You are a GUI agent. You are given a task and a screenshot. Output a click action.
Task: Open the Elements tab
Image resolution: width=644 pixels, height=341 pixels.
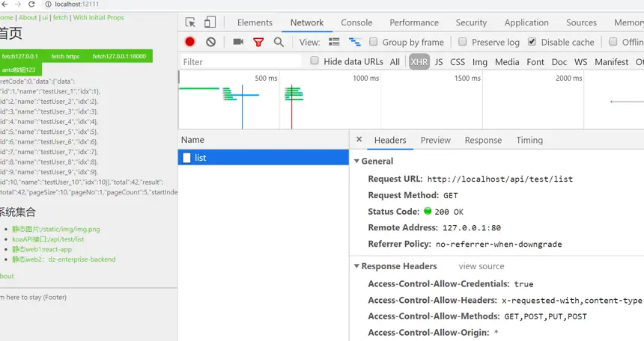click(255, 22)
